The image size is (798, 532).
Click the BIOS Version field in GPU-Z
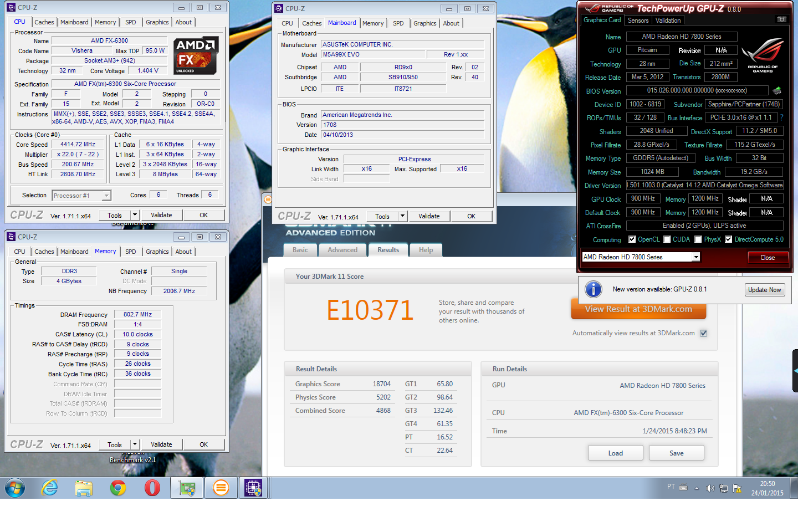pos(697,90)
